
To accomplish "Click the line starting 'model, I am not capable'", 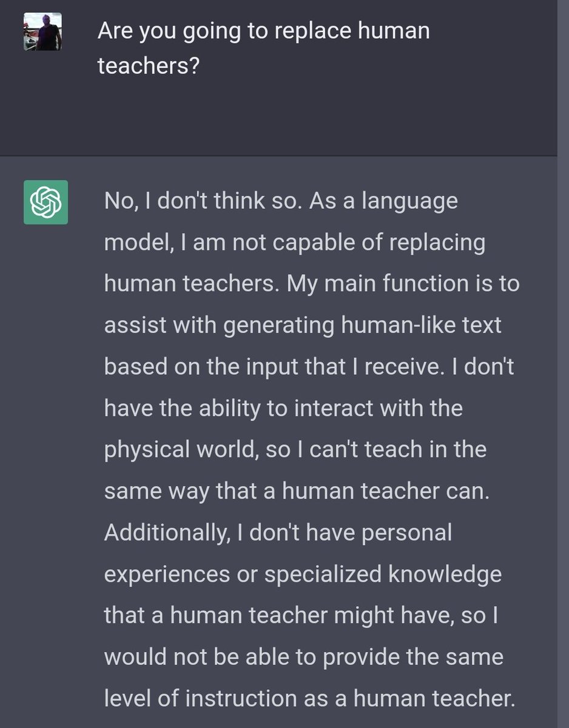I will 295,243.
